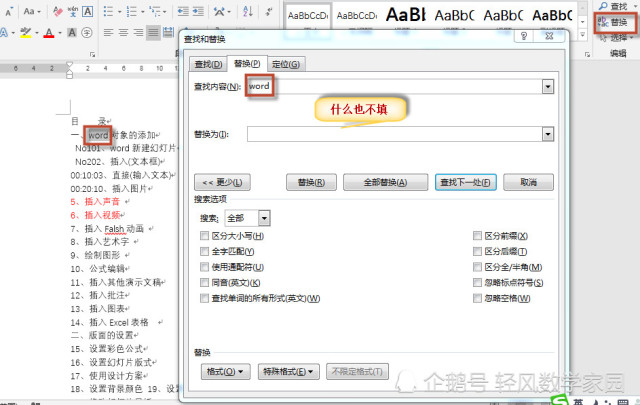Click the dialog help question mark
Screen dimensions: 640x405
(x=524, y=36)
